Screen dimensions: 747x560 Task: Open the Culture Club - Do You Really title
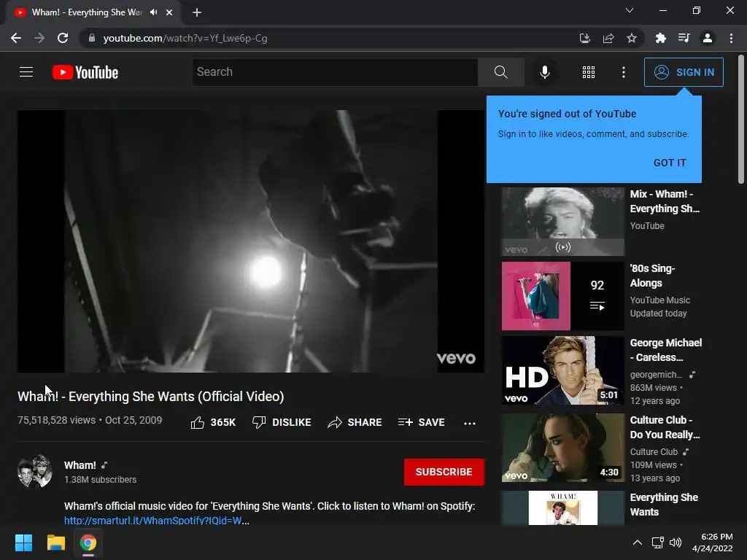[665, 427]
